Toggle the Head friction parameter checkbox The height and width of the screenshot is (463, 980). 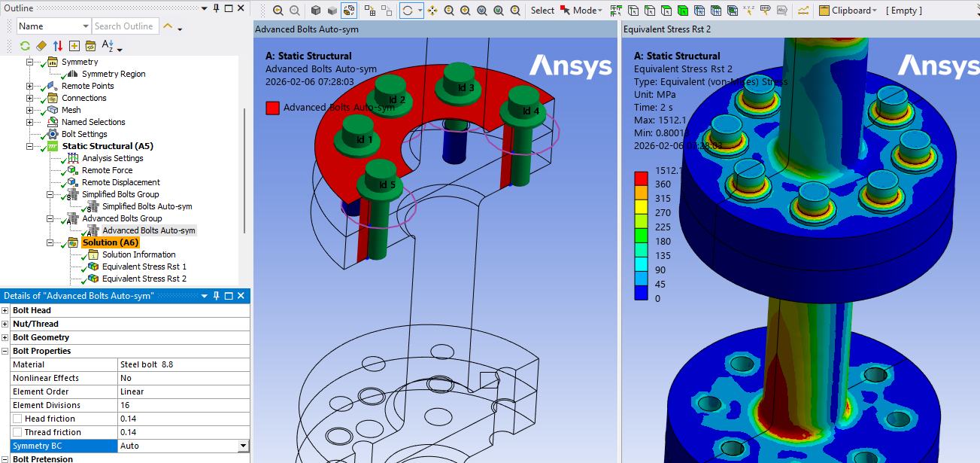(17, 419)
